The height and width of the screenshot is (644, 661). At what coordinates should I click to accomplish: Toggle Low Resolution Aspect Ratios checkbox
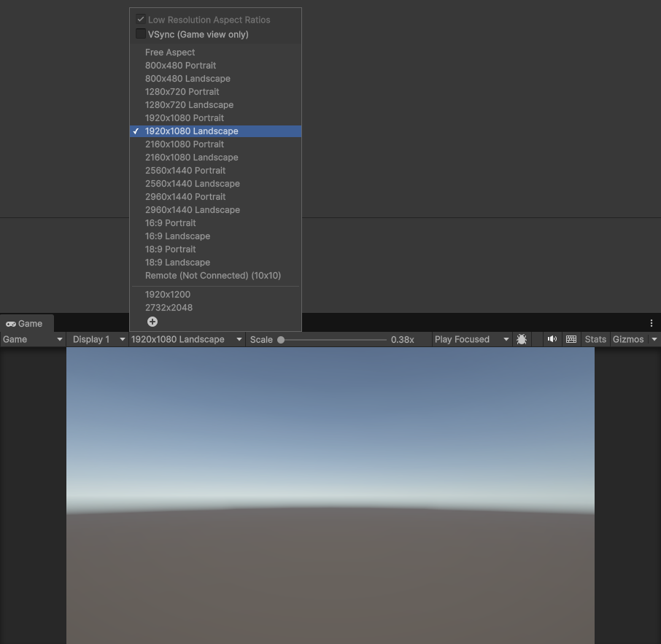[141, 20]
